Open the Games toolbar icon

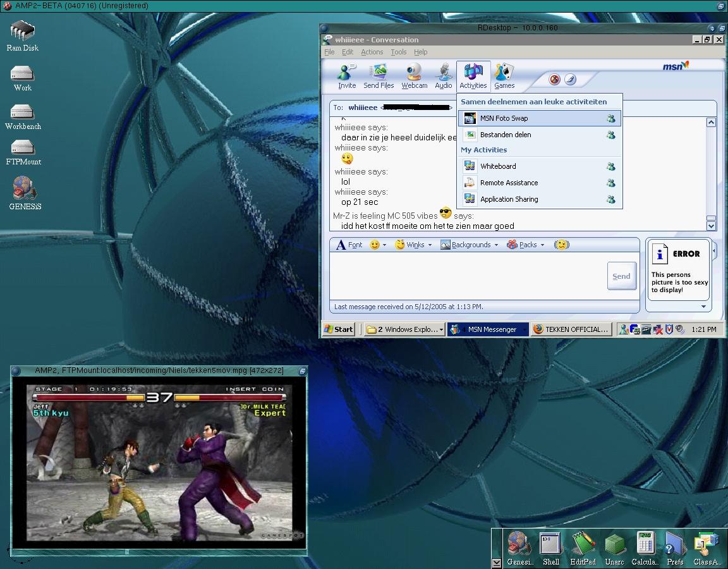(x=504, y=76)
